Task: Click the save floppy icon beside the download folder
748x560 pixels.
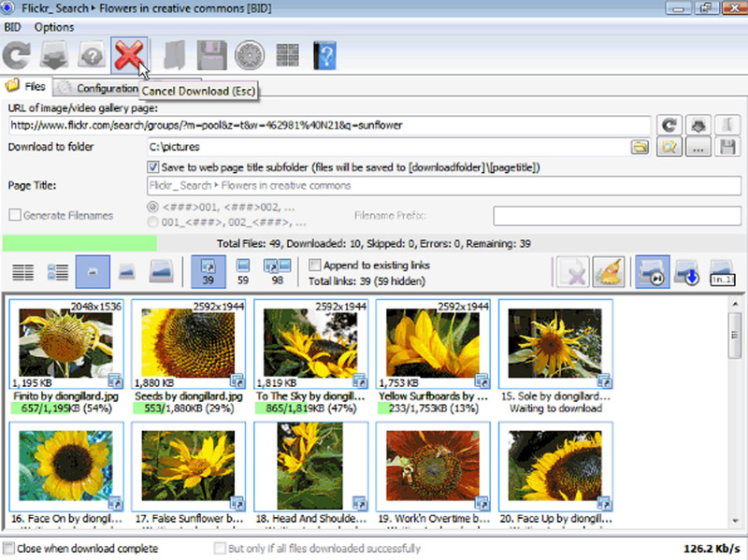Action: (727, 147)
